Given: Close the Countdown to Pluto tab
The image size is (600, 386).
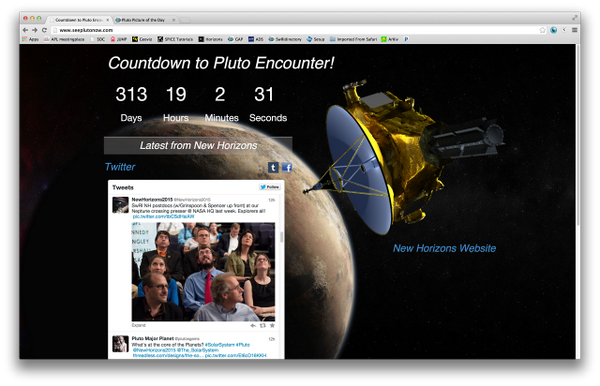Looking at the screenshot, I should (108, 20).
